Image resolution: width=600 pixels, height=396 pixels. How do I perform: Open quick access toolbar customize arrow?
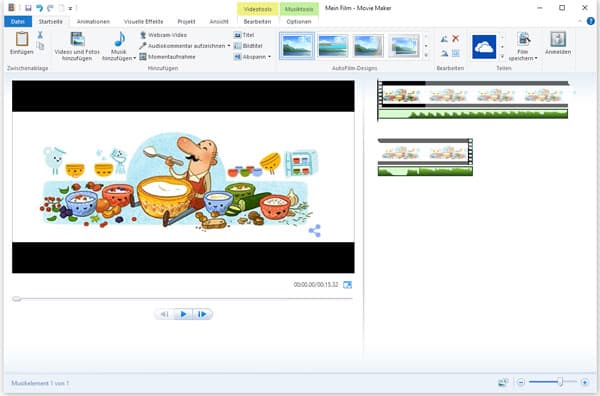pyautogui.click(x=70, y=8)
